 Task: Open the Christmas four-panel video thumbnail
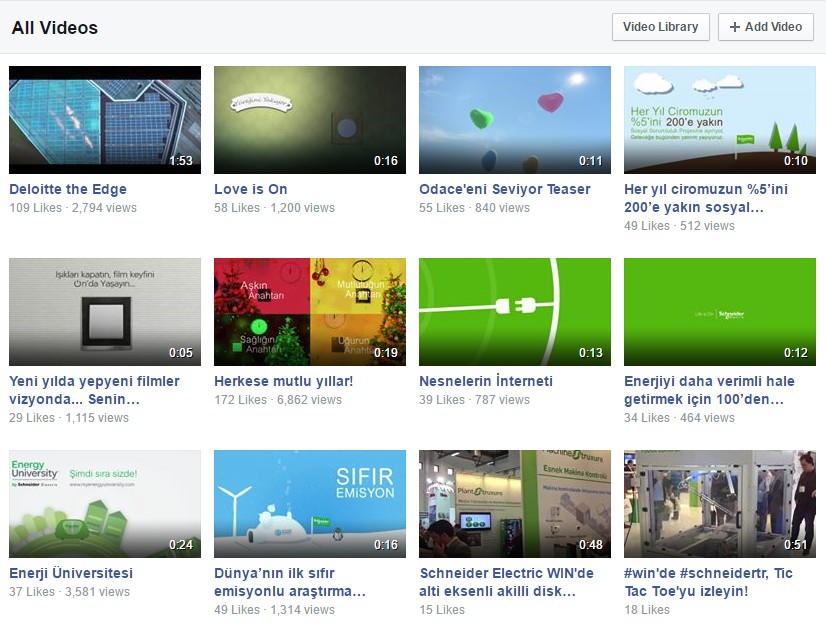pos(310,312)
